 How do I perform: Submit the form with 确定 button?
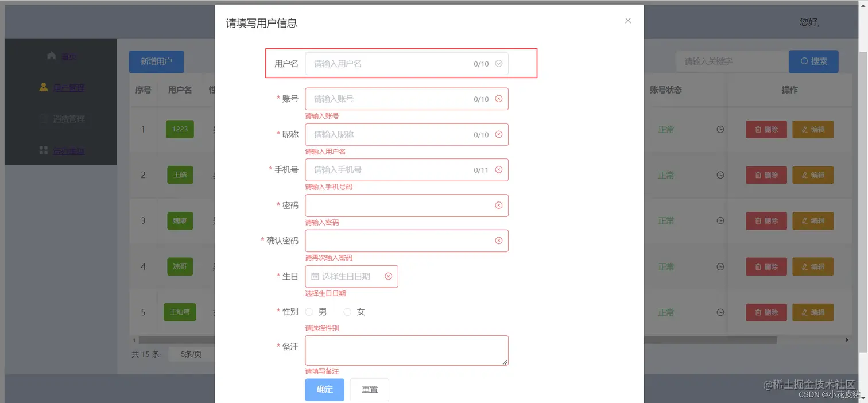click(324, 389)
